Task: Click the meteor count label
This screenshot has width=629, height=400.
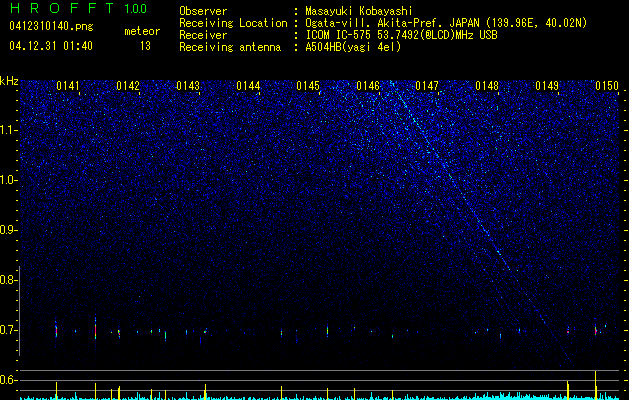Action: point(142,31)
